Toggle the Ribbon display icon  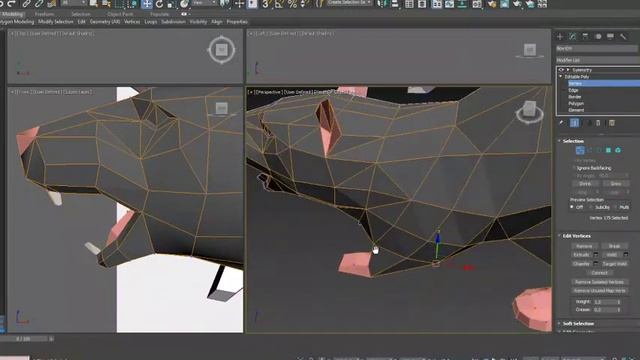[436, 4]
